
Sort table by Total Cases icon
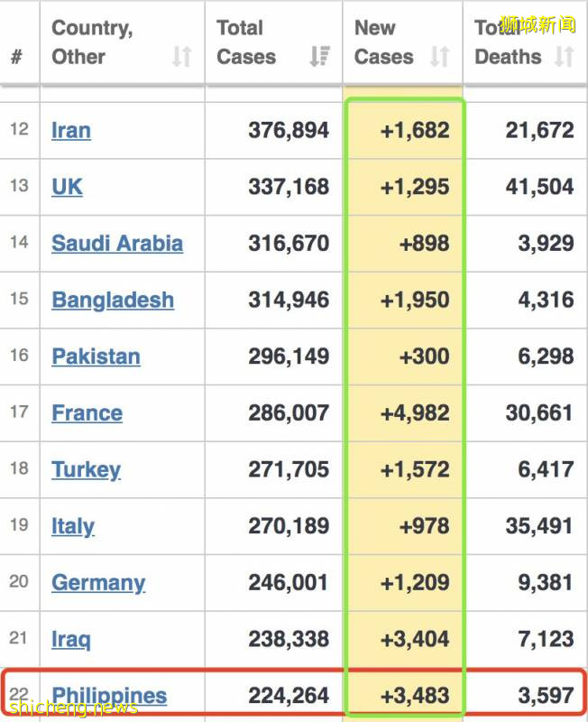[319, 57]
